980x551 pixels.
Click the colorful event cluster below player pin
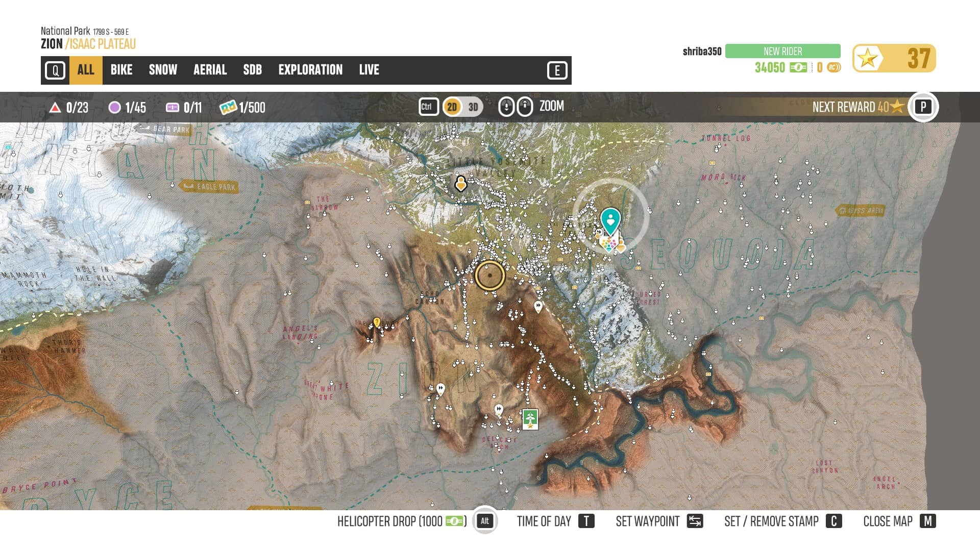pyautogui.click(x=608, y=243)
